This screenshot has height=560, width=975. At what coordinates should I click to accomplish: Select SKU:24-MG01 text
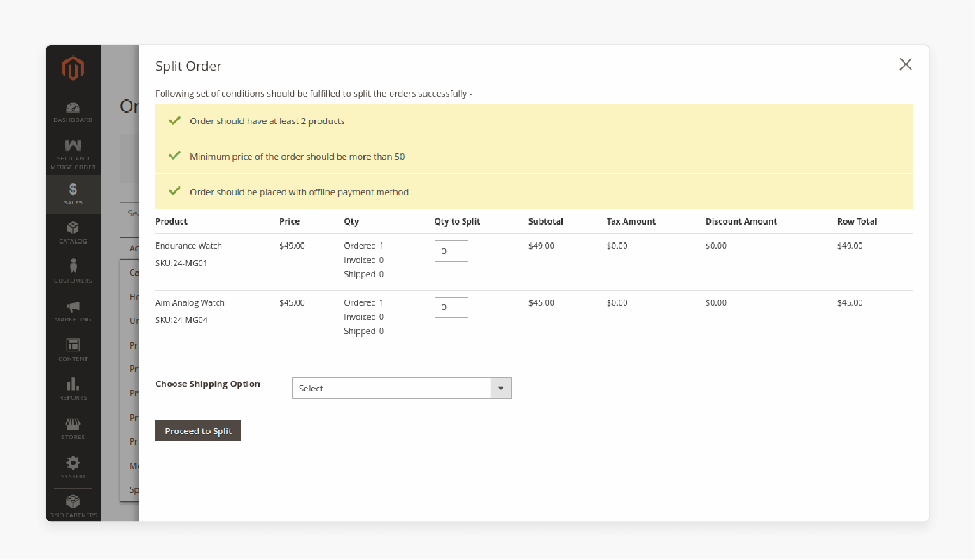pyautogui.click(x=181, y=263)
